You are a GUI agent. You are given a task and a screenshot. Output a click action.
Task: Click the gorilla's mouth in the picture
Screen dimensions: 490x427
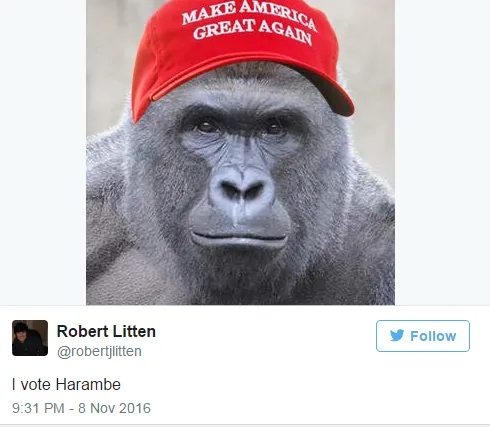(x=239, y=237)
